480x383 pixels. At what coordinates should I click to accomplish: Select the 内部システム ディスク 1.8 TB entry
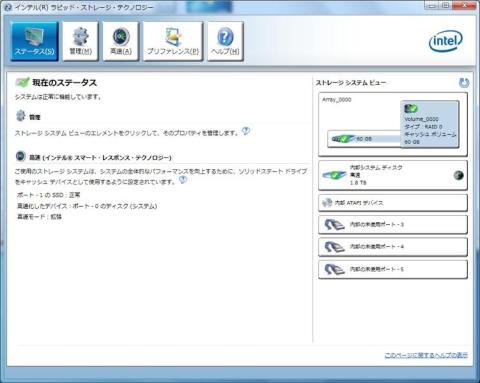[393, 175]
